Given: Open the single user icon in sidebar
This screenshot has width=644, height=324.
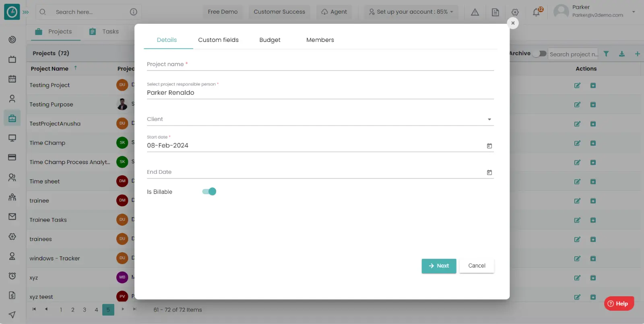Looking at the screenshot, I should pos(12,99).
